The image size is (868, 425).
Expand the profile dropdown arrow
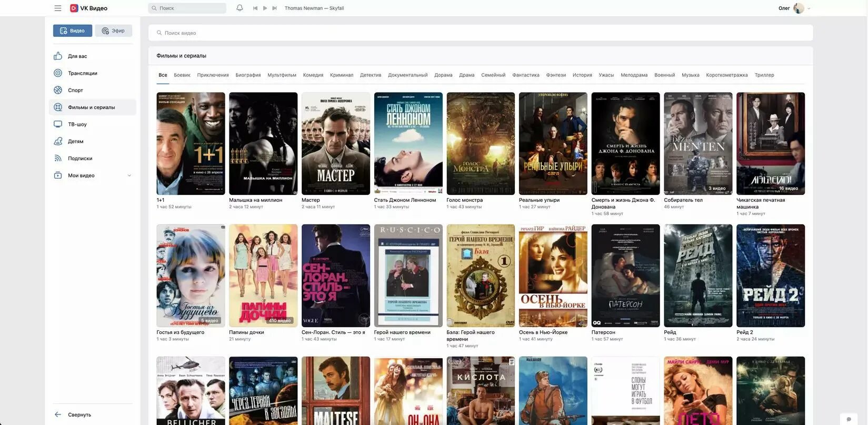809,8
